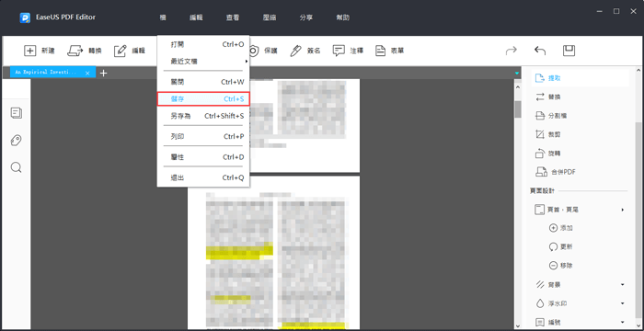Click the undo arrow icon
This screenshot has height=331, width=644.
coord(540,51)
